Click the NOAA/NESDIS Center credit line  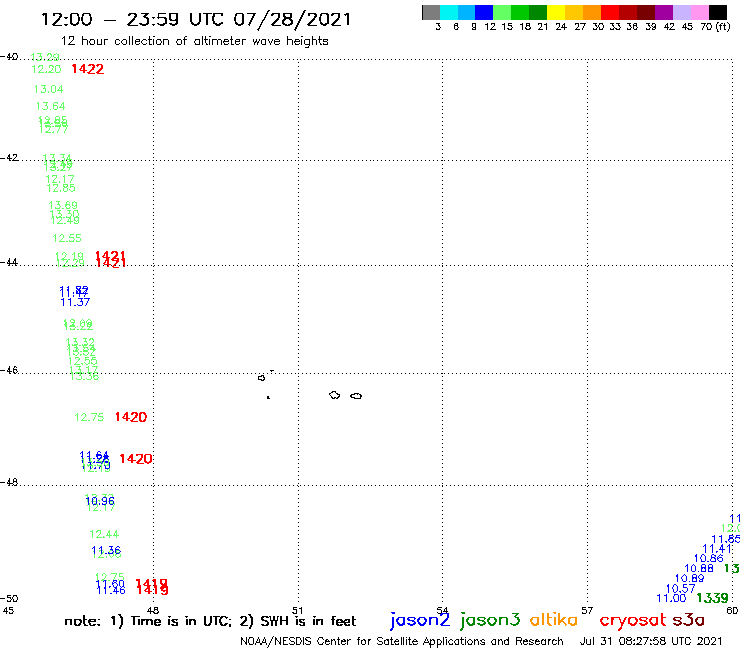point(402,642)
